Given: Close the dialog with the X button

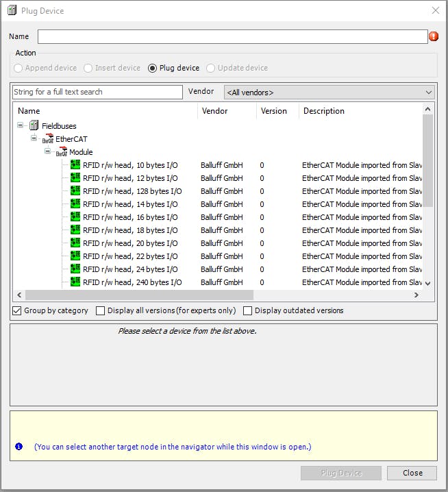Looking at the screenshot, I should [x=436, y=10].
